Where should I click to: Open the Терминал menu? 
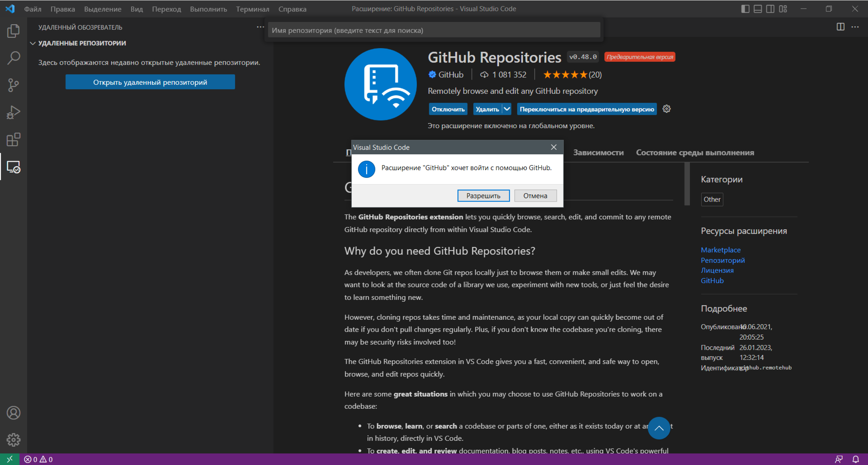pos(253,9)
